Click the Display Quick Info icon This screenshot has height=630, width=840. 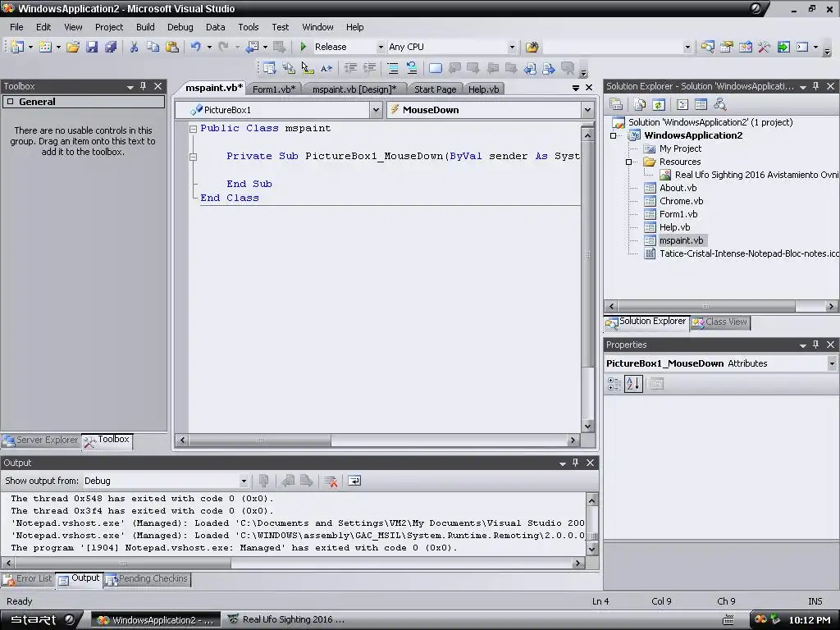click(308, 68)
